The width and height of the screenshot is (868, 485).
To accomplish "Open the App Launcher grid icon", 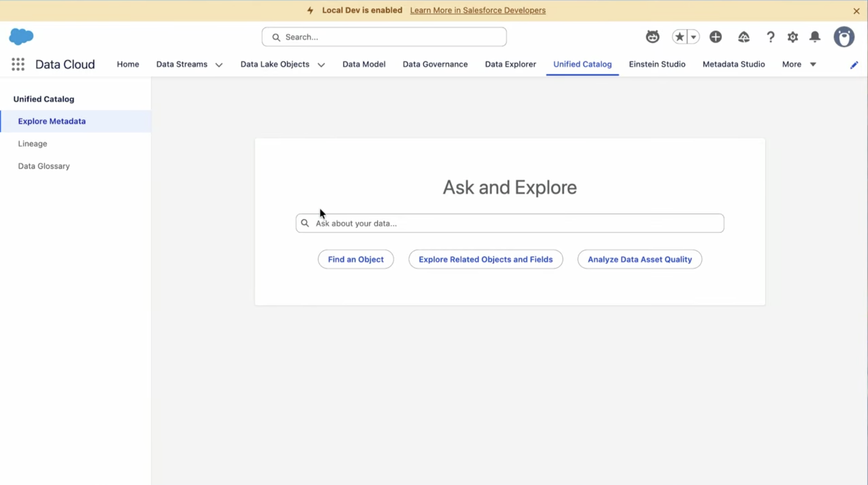I will click(x=18, y=64).
